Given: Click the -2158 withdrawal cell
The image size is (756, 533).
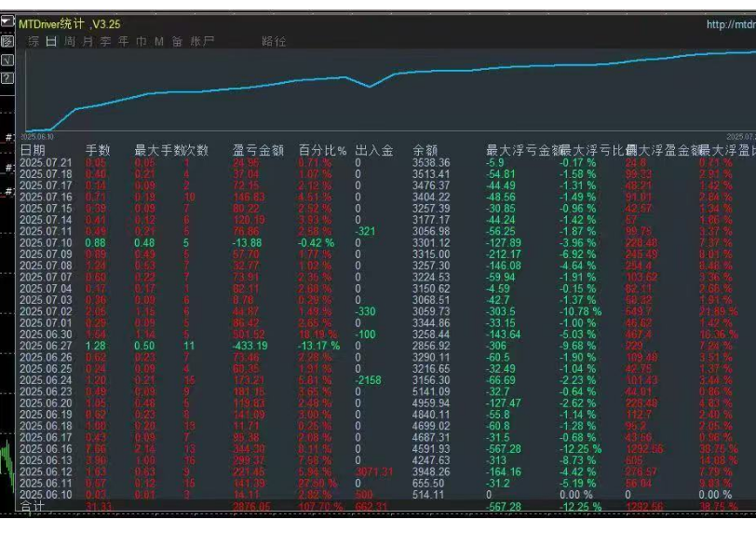Looking at the screenshot, I should tap(368, 380).
